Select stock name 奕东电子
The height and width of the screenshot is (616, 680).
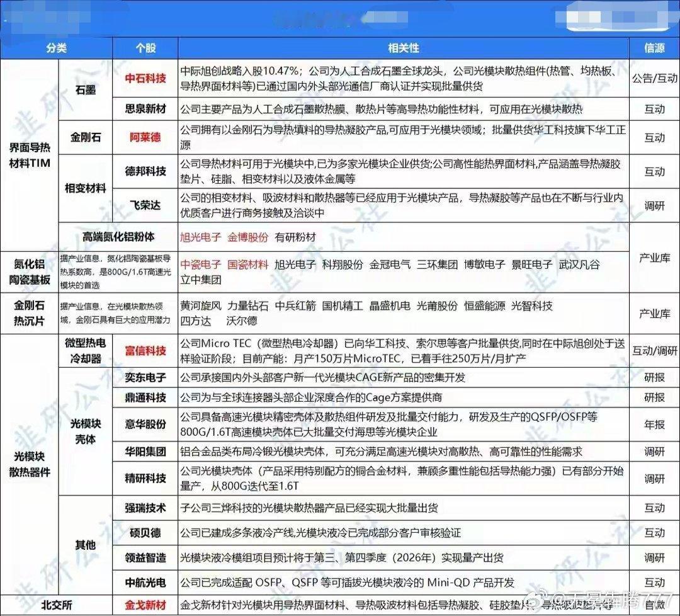click(145, 377)
